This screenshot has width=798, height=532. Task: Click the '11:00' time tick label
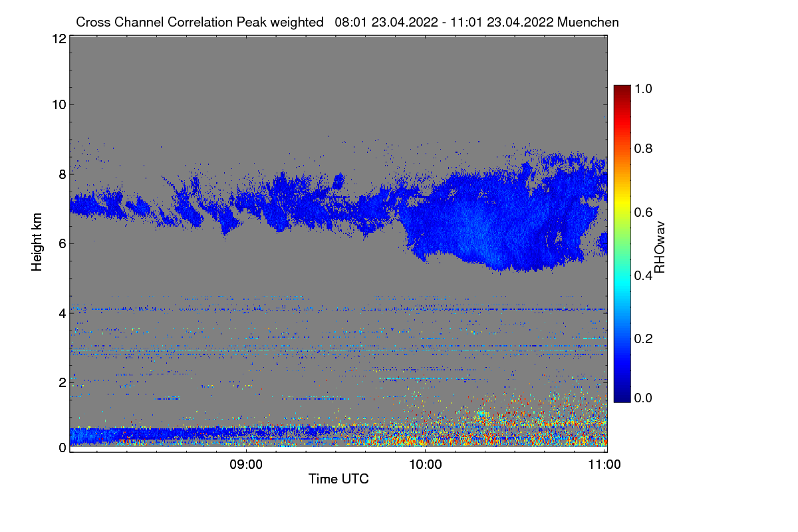[604, 465]
